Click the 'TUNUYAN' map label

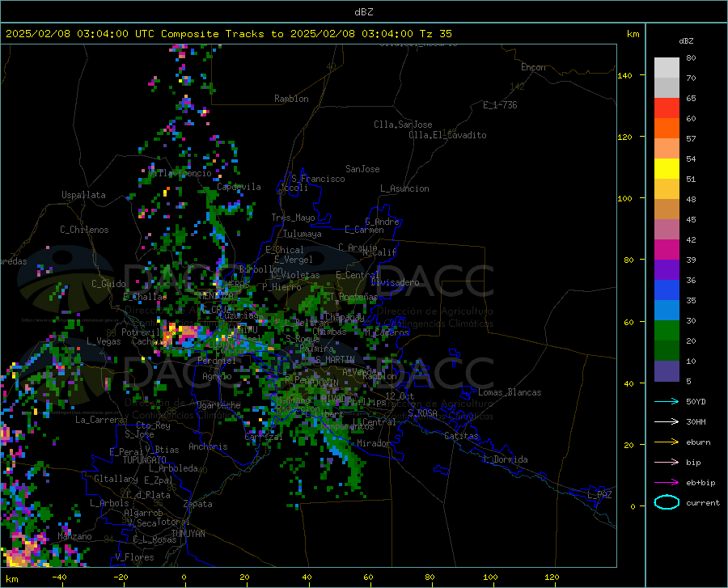coord(188,534)
